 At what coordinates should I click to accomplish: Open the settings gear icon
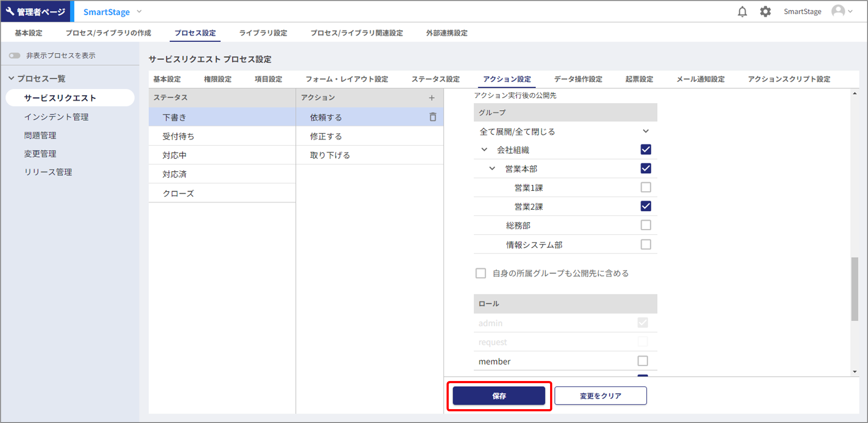pos(765,12)
